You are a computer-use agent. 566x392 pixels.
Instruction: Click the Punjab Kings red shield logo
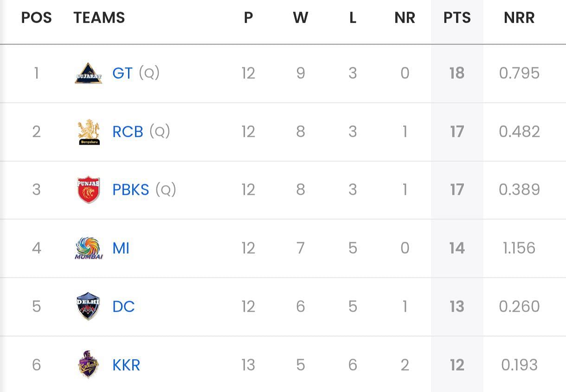(88, 190)
